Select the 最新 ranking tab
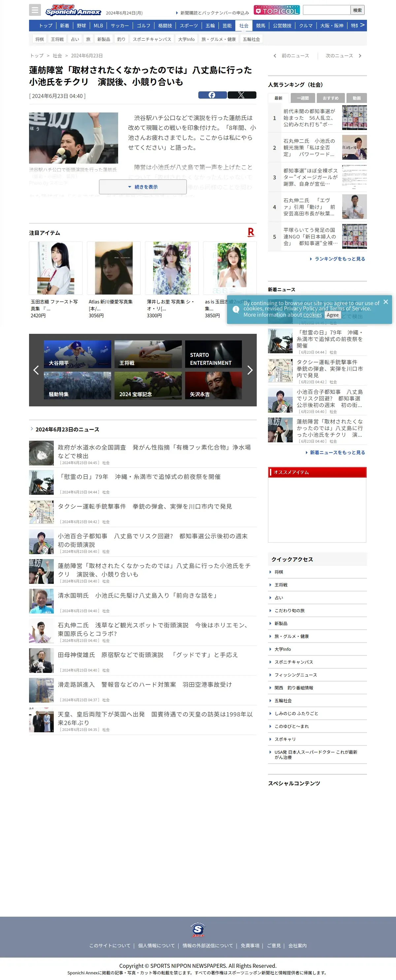Screen dimensions: 396x980 [278, 98]
